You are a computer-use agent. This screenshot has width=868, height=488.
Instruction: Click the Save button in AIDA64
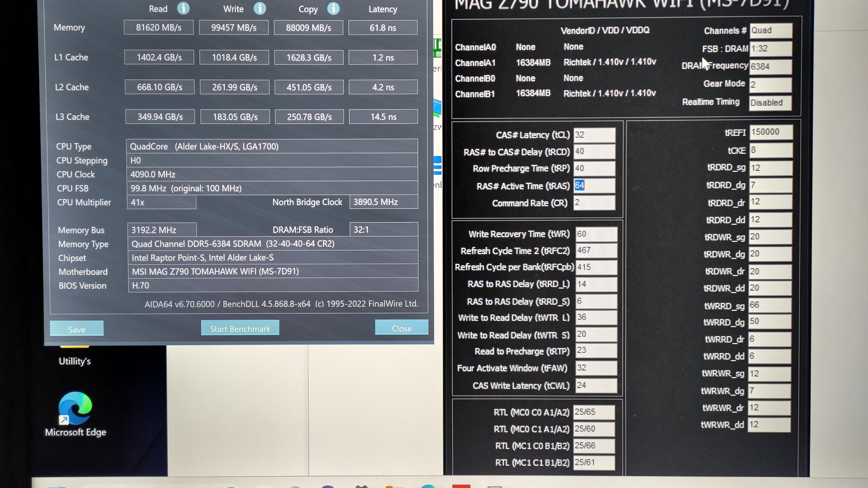[76, 328]
